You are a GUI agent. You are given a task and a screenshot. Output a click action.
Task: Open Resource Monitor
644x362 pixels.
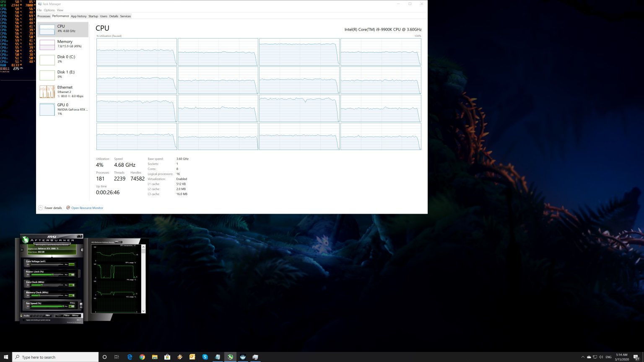(x=87, y=208)
